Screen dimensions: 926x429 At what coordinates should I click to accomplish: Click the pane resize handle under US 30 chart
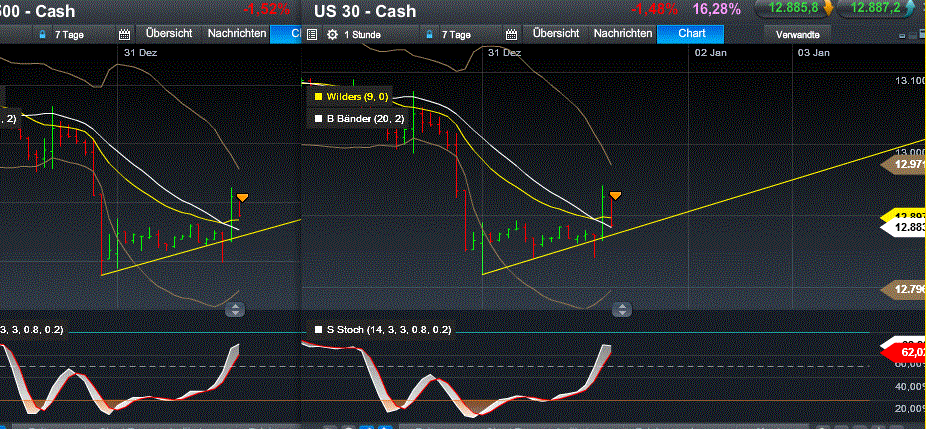pos(622,309)
